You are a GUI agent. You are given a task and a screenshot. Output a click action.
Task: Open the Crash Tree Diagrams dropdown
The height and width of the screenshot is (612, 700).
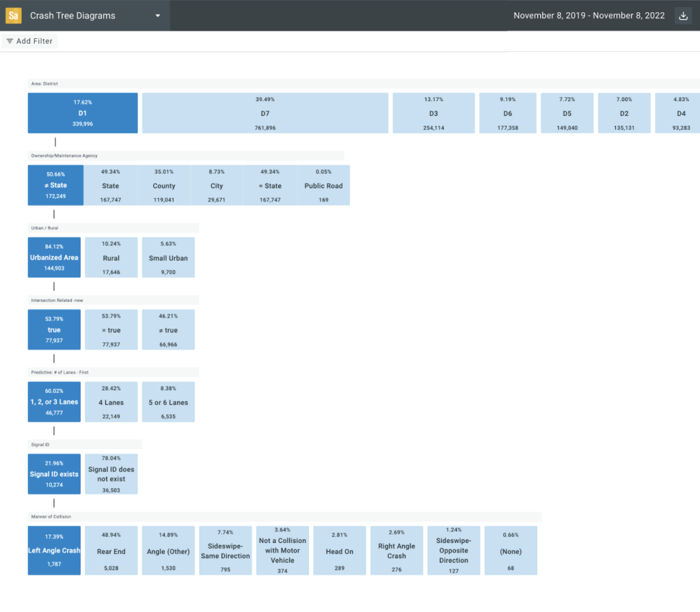(158, 16)
